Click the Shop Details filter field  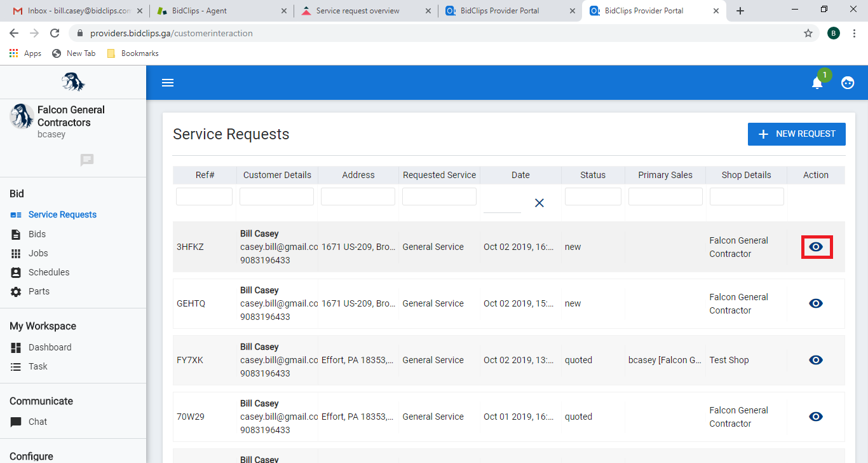(x=747, y=197)
